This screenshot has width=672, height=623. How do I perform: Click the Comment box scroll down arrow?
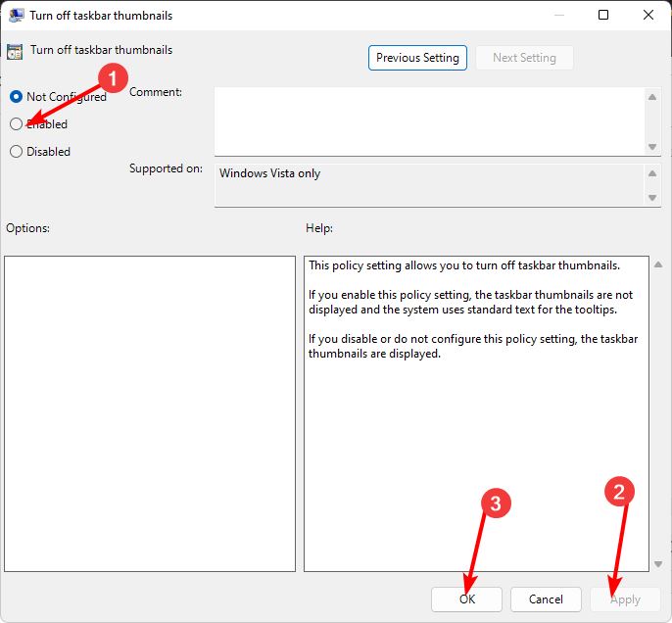(x=652, y=146)
